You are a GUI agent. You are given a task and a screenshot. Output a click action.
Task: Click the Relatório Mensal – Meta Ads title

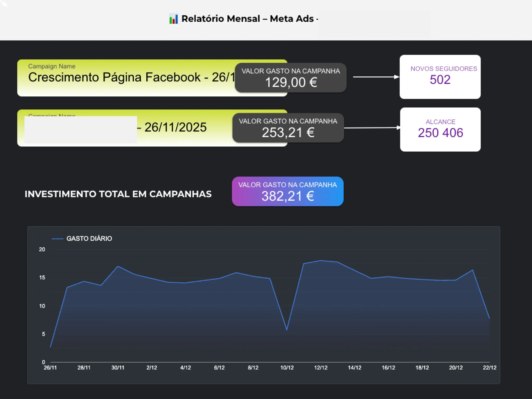pos(247,19)
